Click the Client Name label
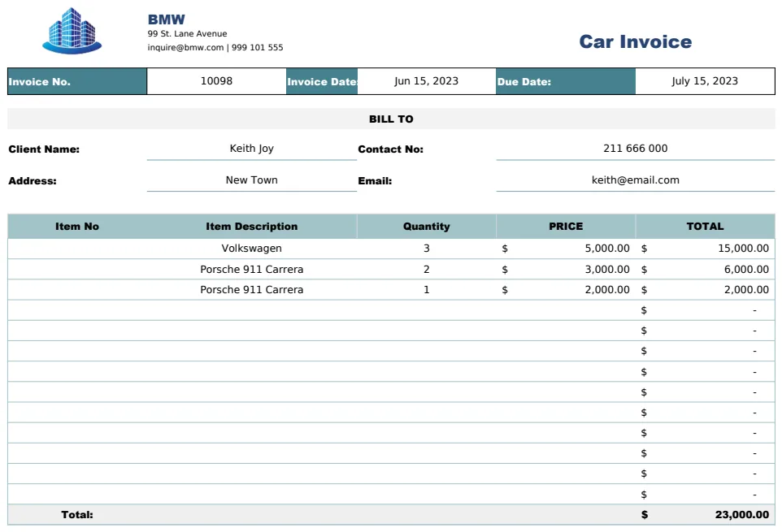This screenshot has width=782, height=532. click(x=44, y=149)
